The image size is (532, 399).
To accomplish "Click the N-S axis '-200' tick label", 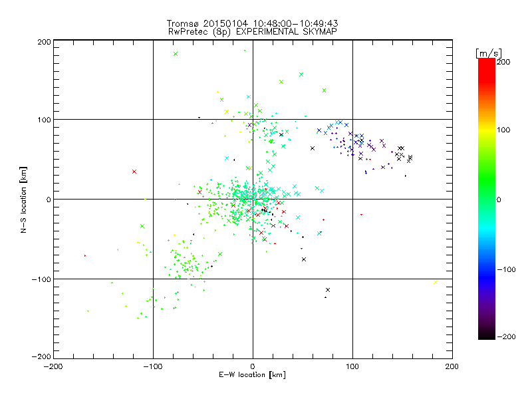I will [41, 356].
